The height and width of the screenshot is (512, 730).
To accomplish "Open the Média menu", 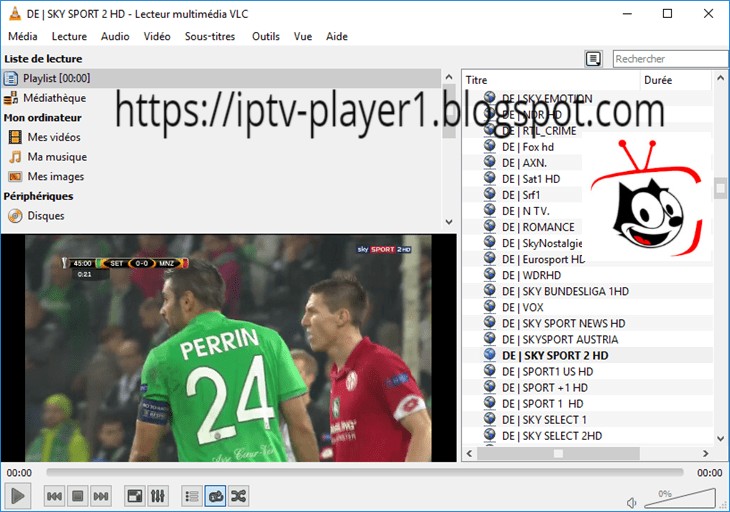I will [22, 36].
